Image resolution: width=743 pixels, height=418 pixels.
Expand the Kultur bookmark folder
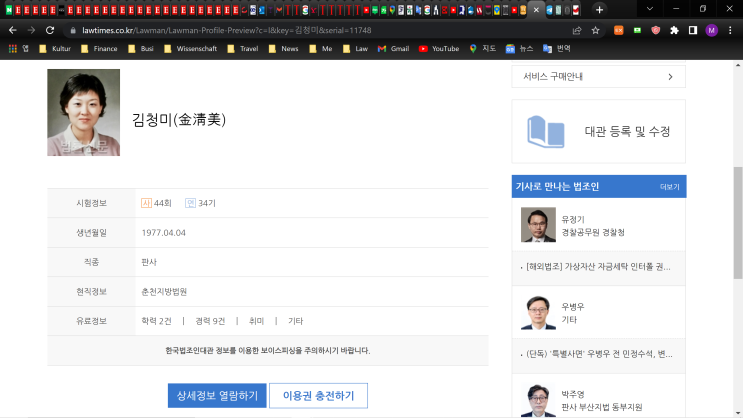point(55,48)
